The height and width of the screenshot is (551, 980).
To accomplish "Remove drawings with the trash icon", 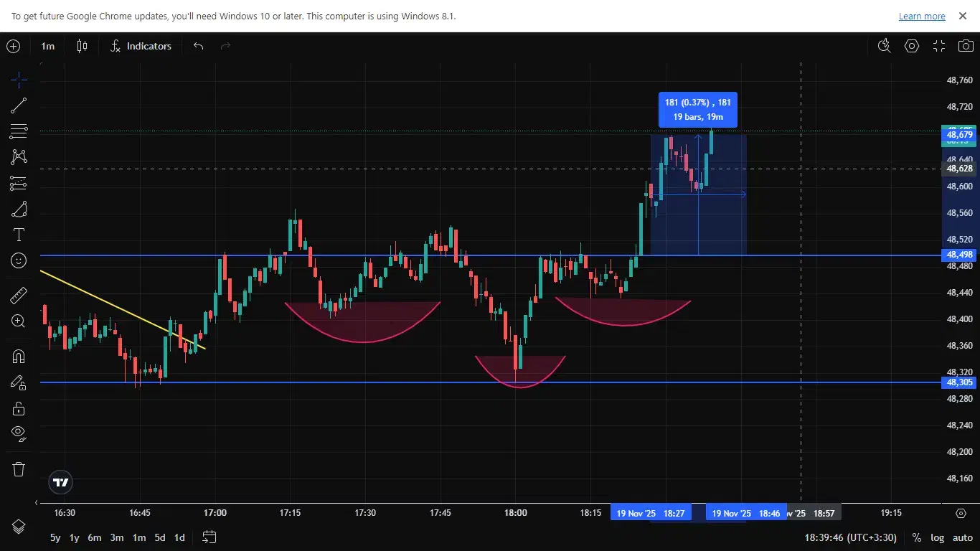I will coord(19,469).
